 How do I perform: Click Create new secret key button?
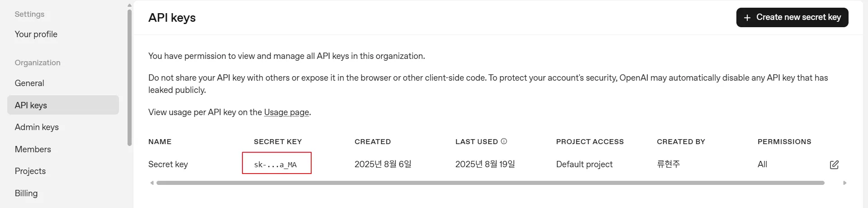792,17
